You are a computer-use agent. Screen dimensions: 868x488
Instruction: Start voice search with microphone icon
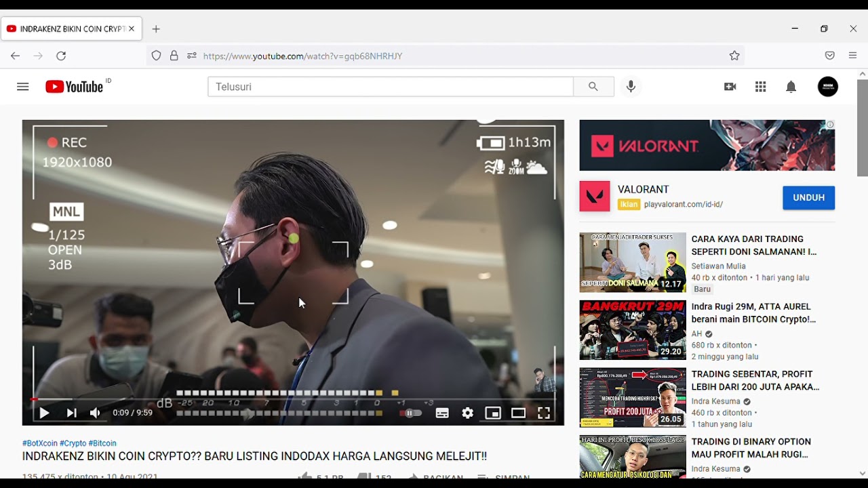pos(631,87)
